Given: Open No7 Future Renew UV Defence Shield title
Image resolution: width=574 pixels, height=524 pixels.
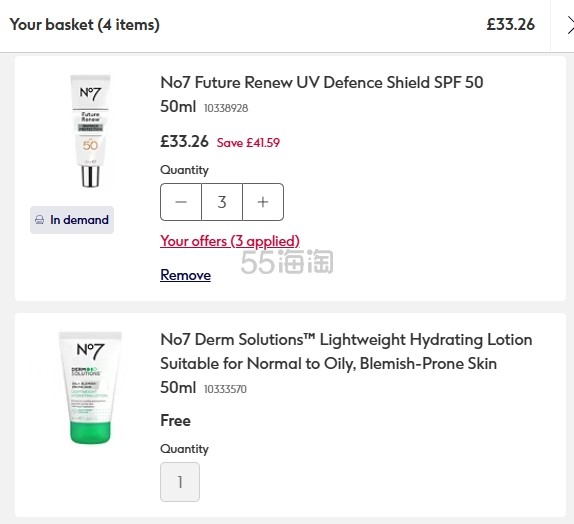Looking at the screenshot, I should tap(322, 94).
